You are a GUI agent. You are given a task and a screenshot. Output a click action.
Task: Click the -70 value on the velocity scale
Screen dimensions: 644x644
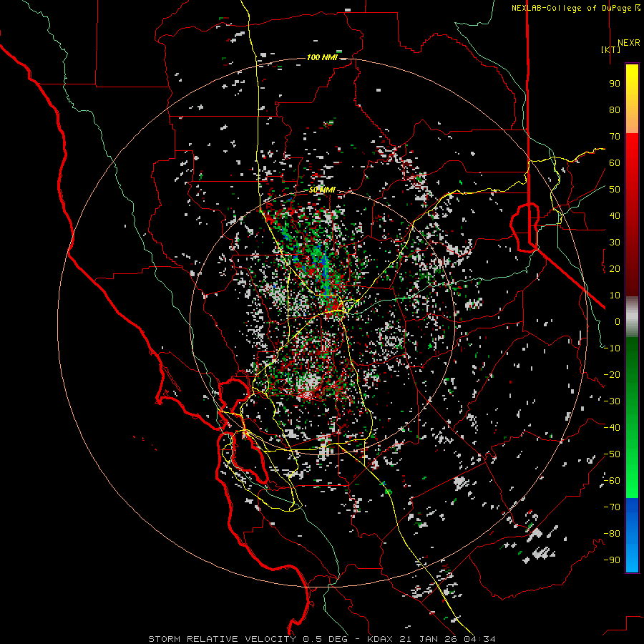pyautogui.click(x=612, y=507)
